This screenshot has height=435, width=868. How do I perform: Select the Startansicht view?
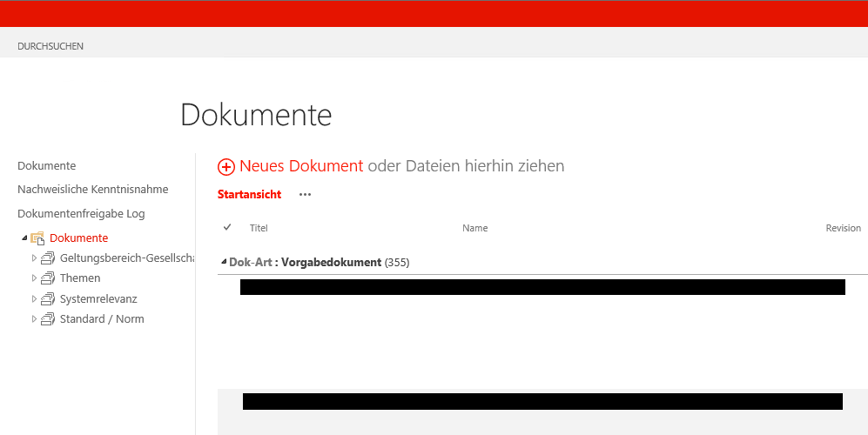[x=249, y=194]
